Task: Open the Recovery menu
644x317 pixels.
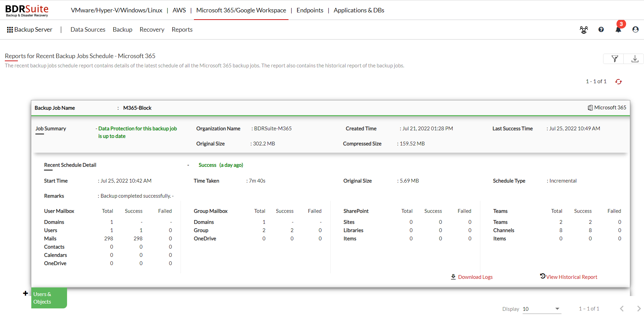Action: 152,30
